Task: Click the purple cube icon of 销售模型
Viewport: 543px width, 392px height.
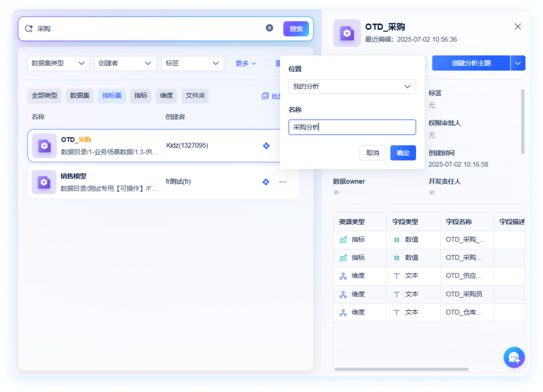Action: 44,182
